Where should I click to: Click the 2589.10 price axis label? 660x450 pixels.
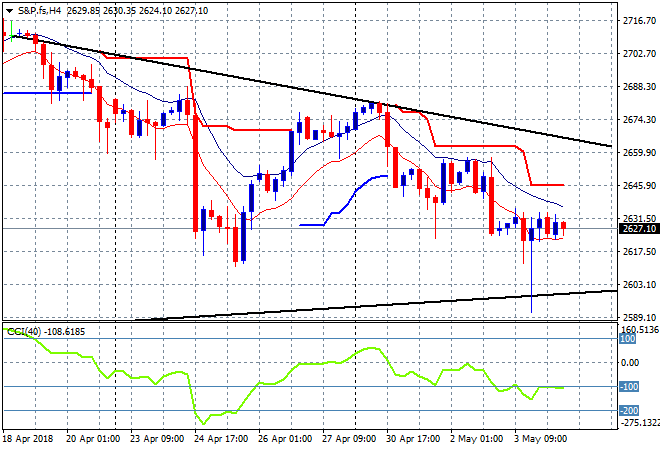639,317
